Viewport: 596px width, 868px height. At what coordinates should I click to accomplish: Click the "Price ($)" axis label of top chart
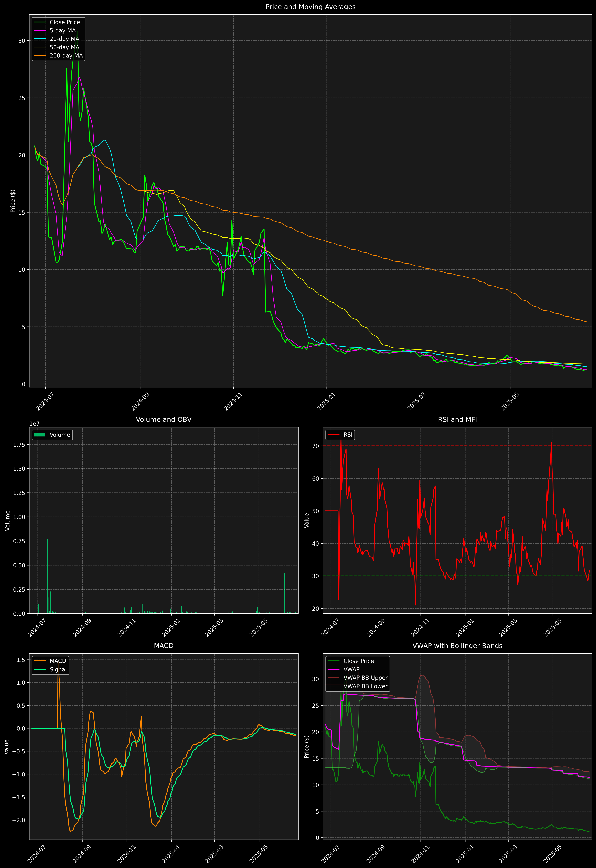[13, 201]
